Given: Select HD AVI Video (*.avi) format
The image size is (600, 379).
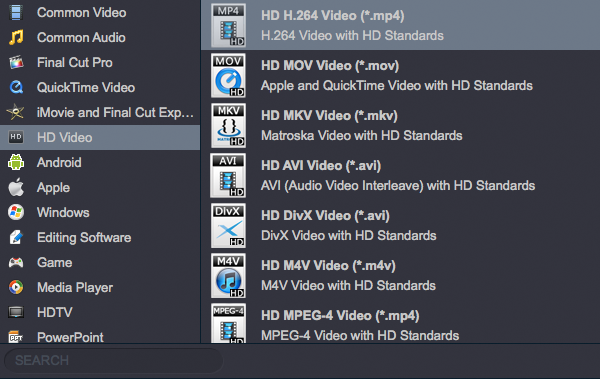Looking at the screenshot, I should tap(401, 176).
